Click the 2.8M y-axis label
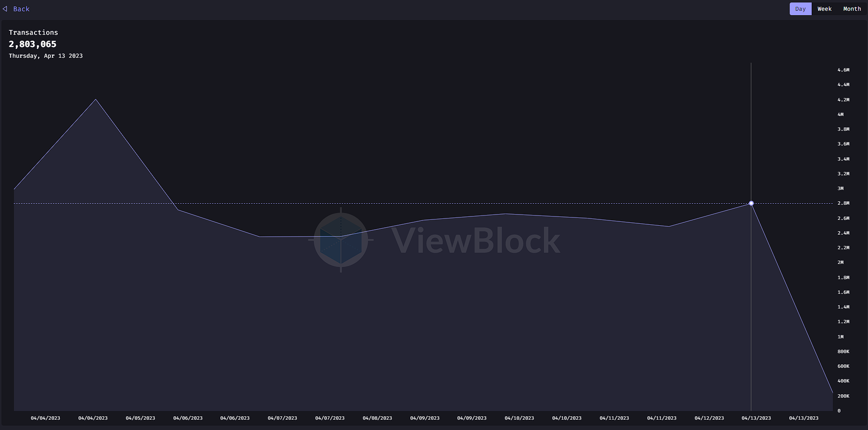Viewport: 868px width, 430px height. pyautogui.click(x=843, y=203)
